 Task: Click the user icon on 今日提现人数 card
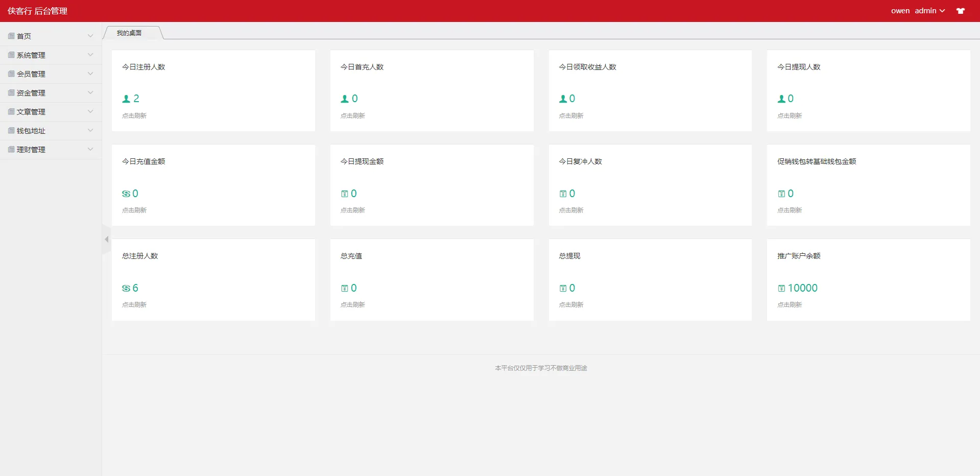coord(781,99)
